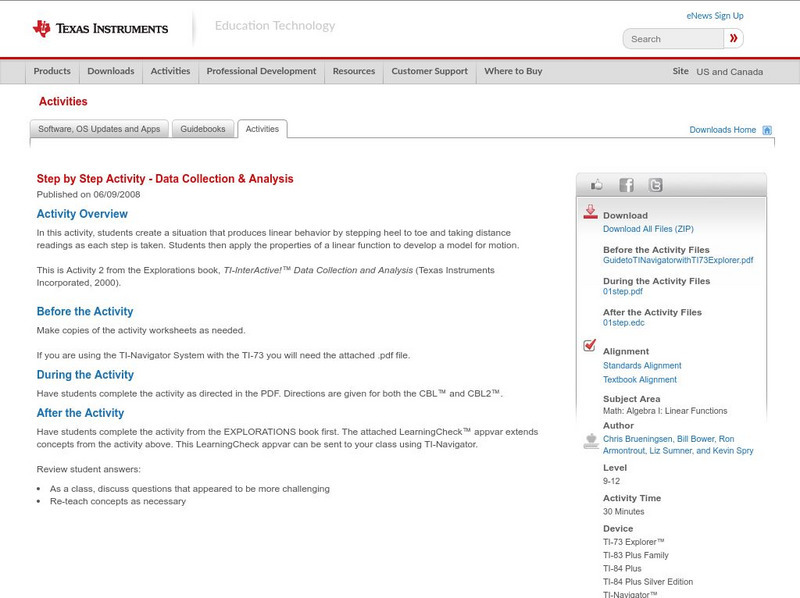The image size is (800, 598).
Task: Switch to Software, OS Updates and Apps tab
Action: click(99, 129)
